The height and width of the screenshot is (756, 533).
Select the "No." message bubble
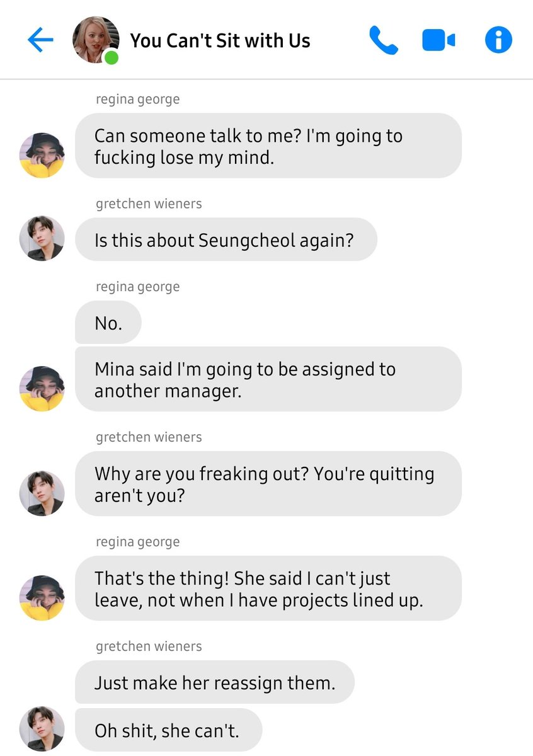[108, 323]
